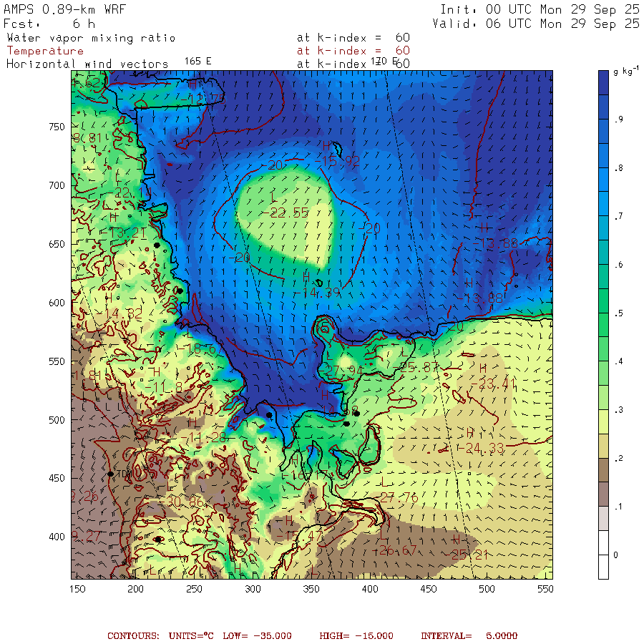
Task: Click the 165 E longitude label
Action: pos(197,62)
